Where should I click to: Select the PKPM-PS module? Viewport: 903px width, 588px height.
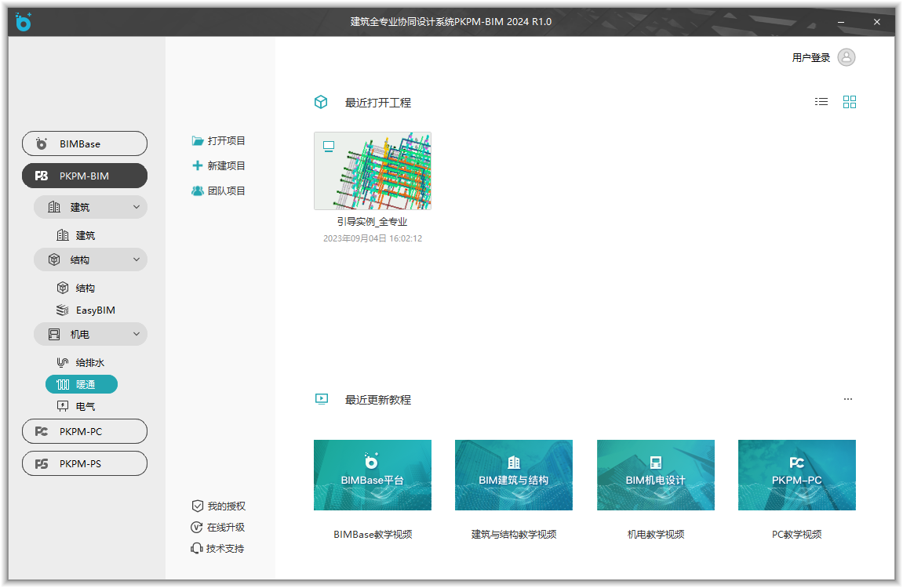click(x=85, y=464)
